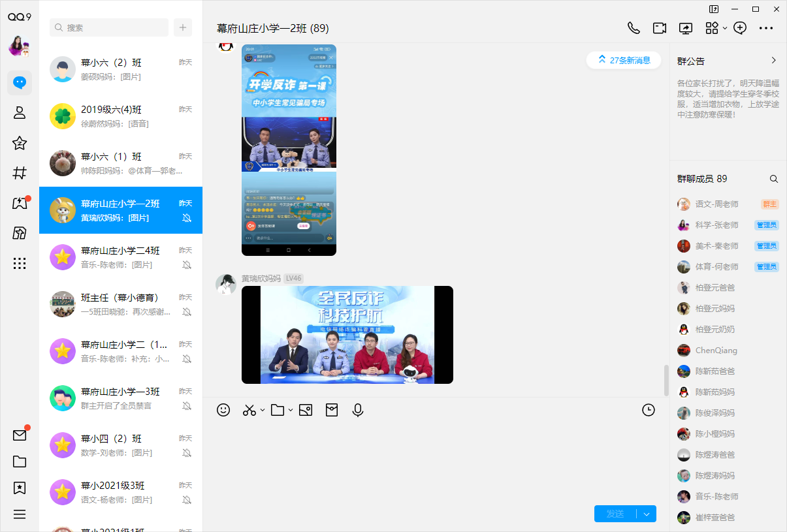Start screen sharing in group
787x532 pixels.
686,28
